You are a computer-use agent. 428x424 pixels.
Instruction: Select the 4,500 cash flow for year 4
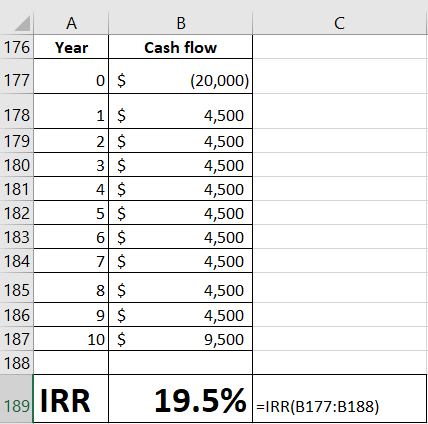click(181, 189)
